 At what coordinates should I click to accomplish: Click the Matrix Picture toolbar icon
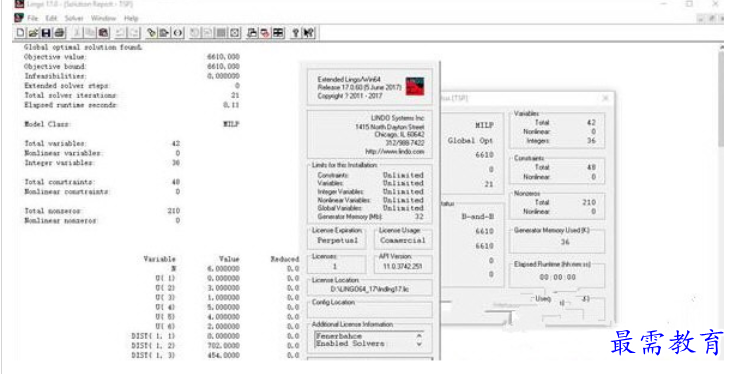tap(221, 33)
